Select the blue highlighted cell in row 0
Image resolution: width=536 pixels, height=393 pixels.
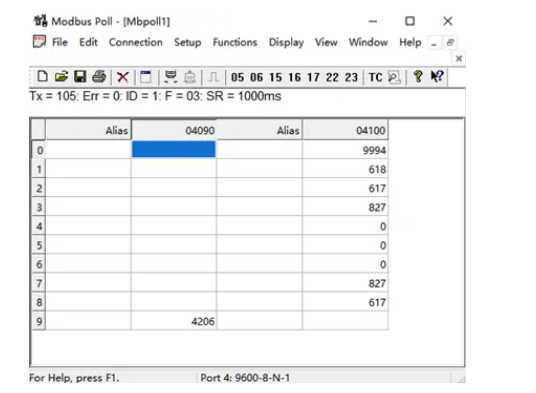tap(174, 149)
